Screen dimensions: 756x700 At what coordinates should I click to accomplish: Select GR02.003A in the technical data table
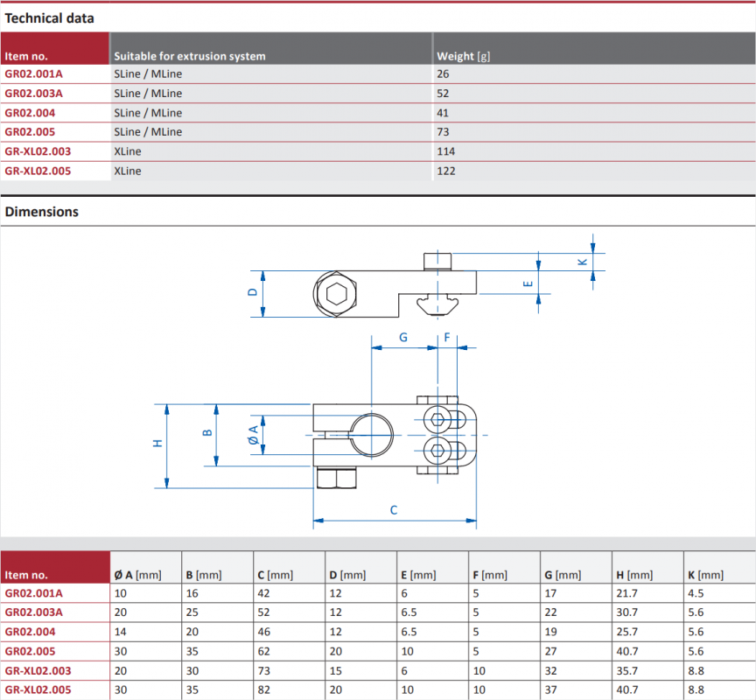tap(34, 94)
